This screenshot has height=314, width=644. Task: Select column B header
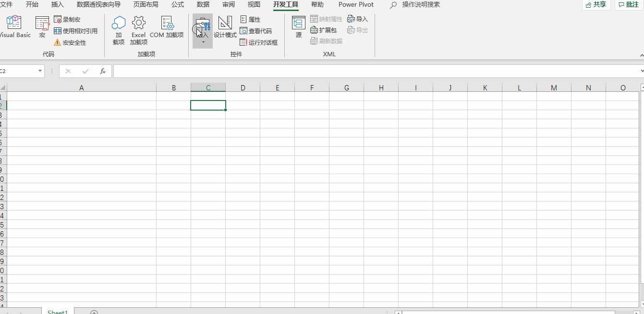(x=173, y=88)
